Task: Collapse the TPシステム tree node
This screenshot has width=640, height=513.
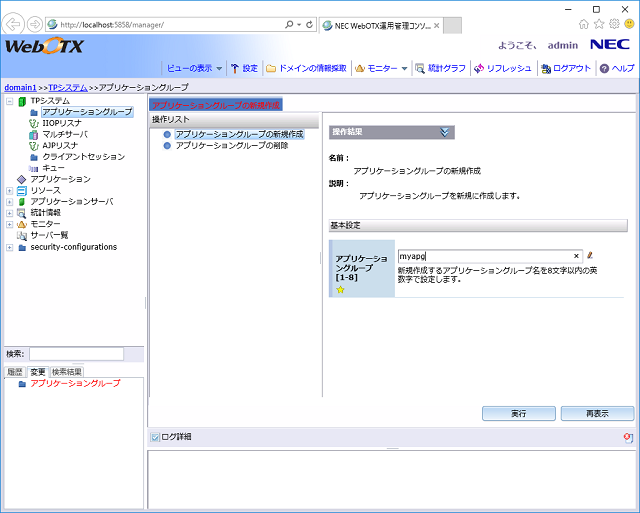Action: (10, 101)
